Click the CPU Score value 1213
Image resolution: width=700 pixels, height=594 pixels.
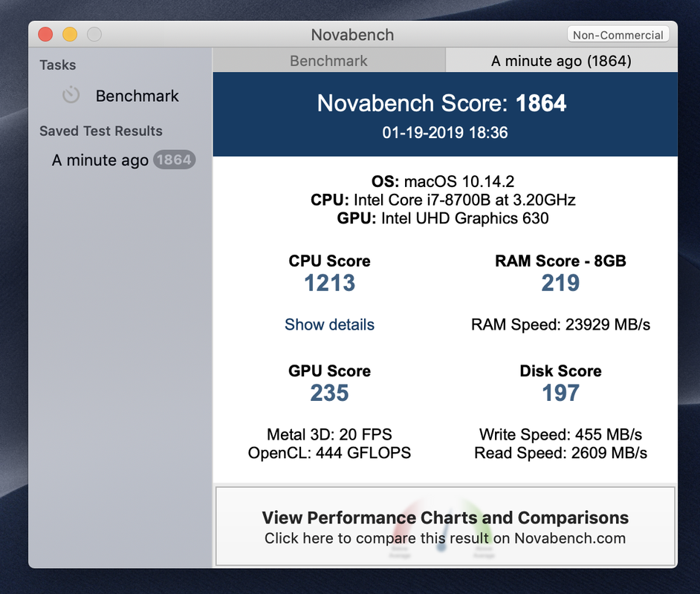pos(329,283)
